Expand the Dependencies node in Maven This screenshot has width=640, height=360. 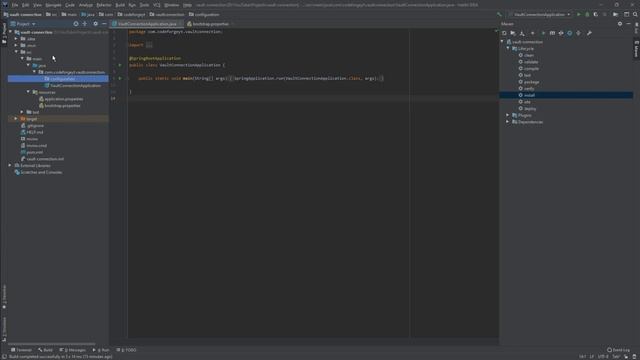click(x=508, y=122)
